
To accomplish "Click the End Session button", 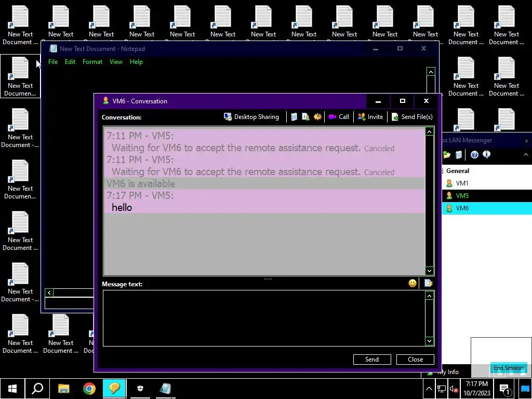I will [x=508, y=368].
